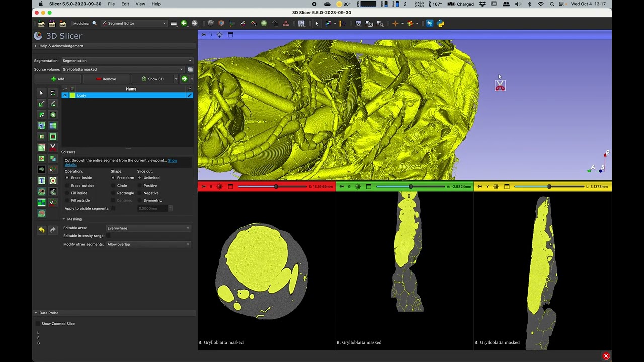Enable Editable intensity range checkbox
Screen dimensions: 644x362
108,236
